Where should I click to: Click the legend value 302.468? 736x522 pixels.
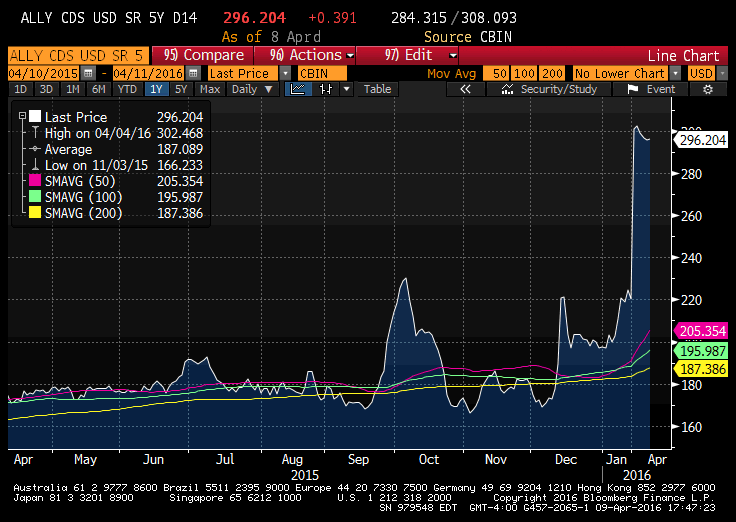pyautogui.click(x=180, y=133)
